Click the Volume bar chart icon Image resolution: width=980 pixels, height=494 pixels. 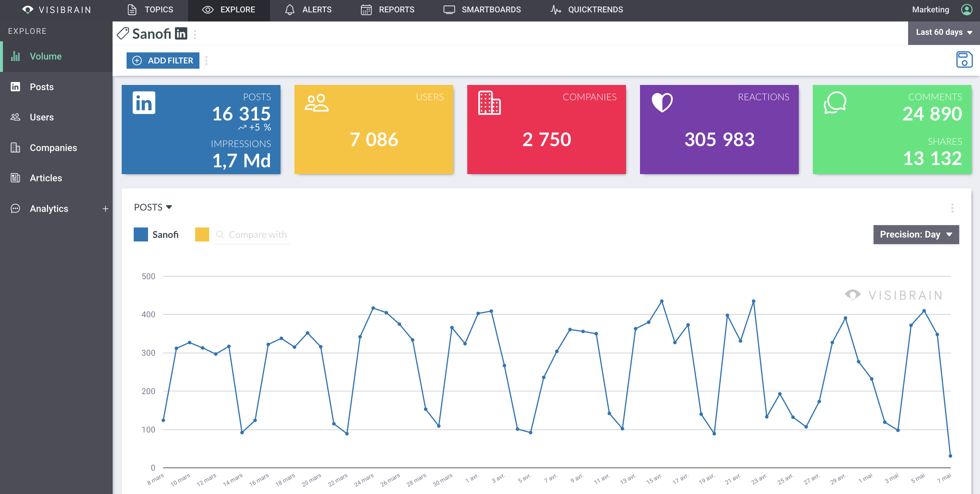(x=15, y=56)
